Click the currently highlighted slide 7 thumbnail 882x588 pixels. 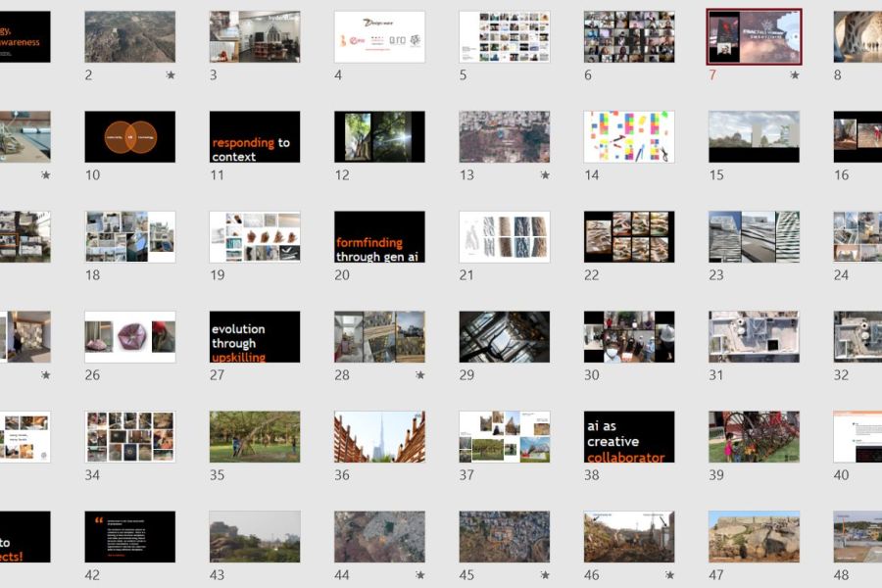pyautogui.click(x=754, y=36)
